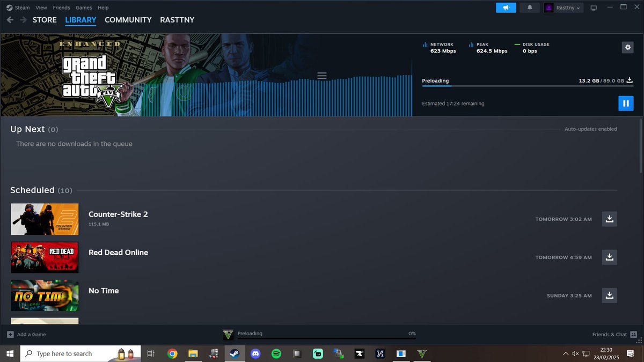Download No Time update now

click(610, 295)
